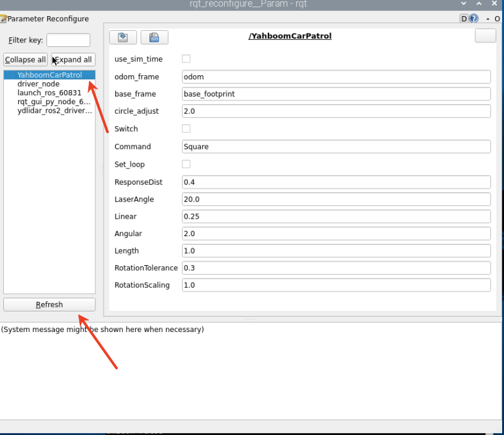Click the Refresh button
The height and width of the screenshot is (435, 504).
point(50,304)
